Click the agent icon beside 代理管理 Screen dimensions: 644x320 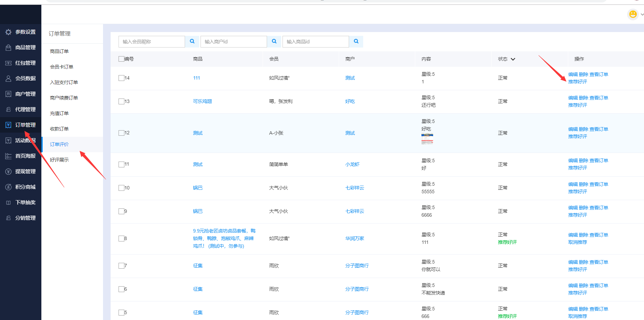click(8, 110)
